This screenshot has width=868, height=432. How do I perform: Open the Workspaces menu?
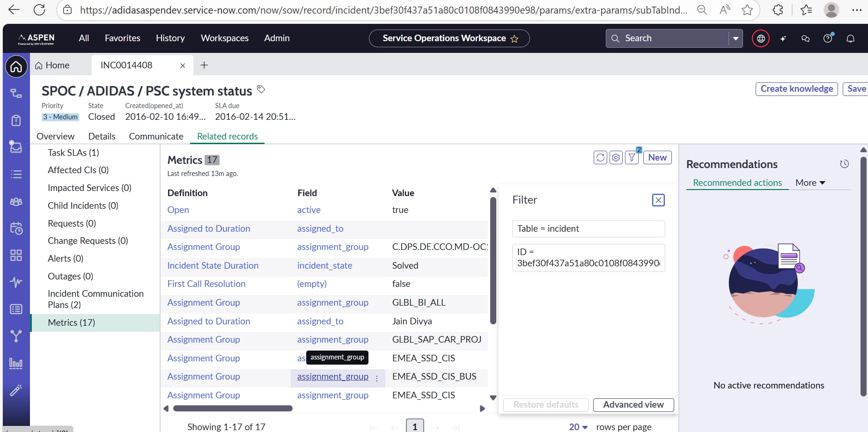(x=225, y=38)
